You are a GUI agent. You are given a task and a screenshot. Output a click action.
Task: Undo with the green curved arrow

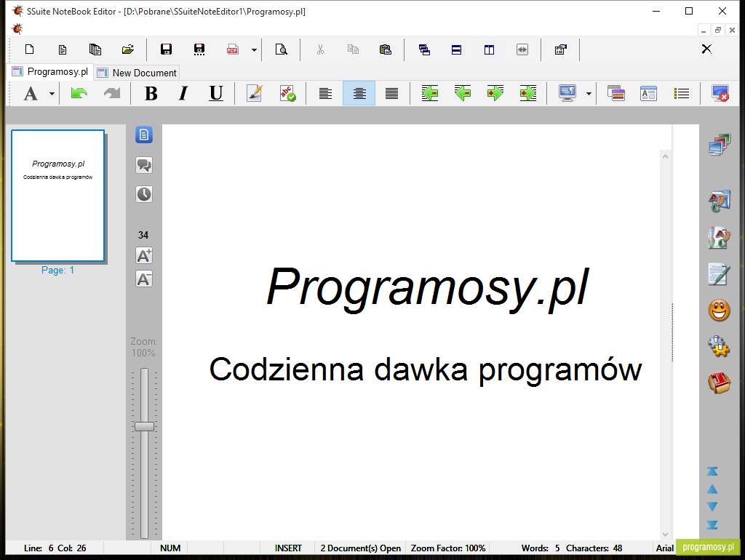[x=79, y=93]
